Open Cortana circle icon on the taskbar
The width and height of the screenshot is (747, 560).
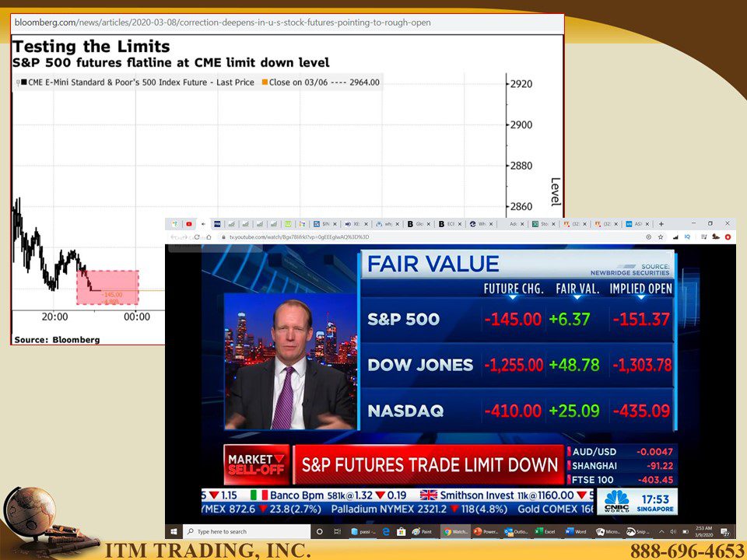coord(320,531)
